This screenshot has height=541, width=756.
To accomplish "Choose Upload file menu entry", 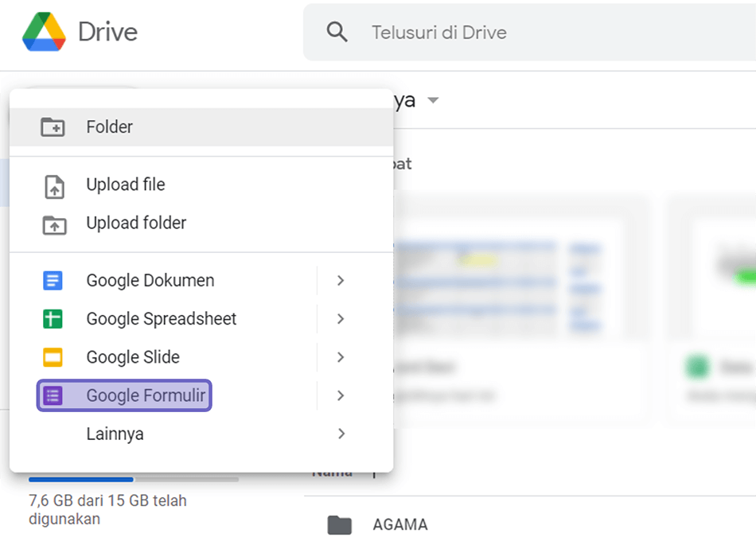I will point(201,185).
